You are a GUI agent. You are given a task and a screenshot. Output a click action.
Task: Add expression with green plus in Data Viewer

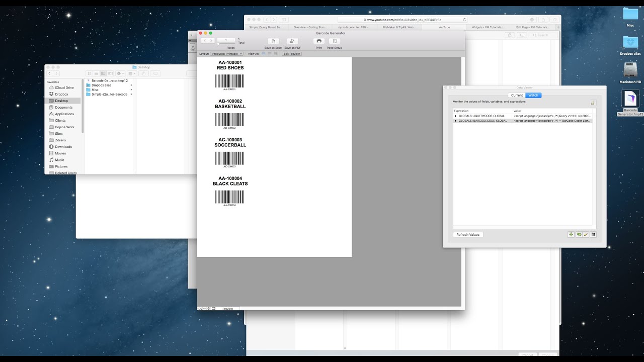click(x=571, y=234)
